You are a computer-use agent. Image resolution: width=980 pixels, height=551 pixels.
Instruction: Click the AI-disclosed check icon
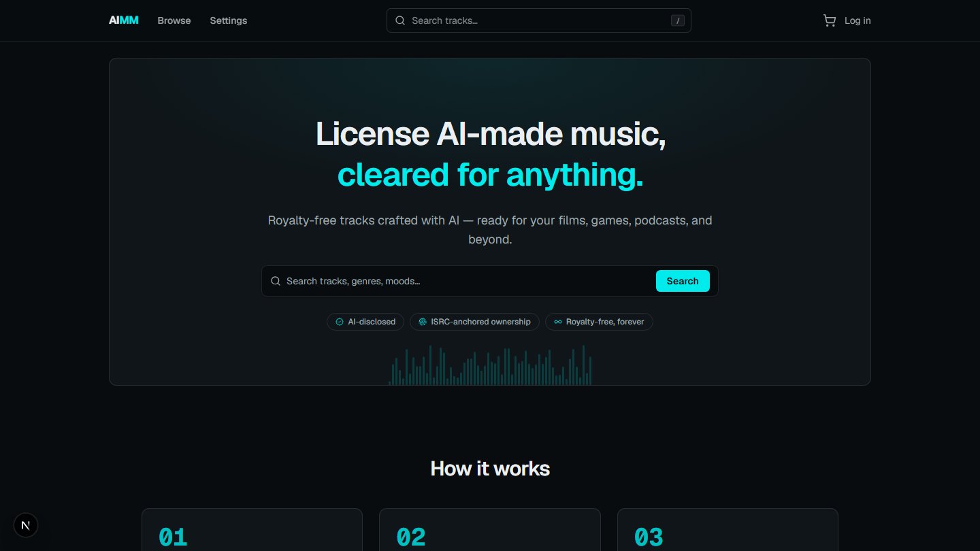[x=340, y=322]
